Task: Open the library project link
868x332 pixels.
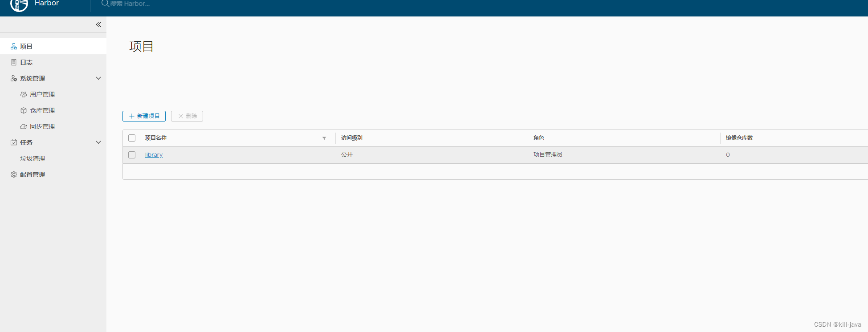Action: (154, 155)
